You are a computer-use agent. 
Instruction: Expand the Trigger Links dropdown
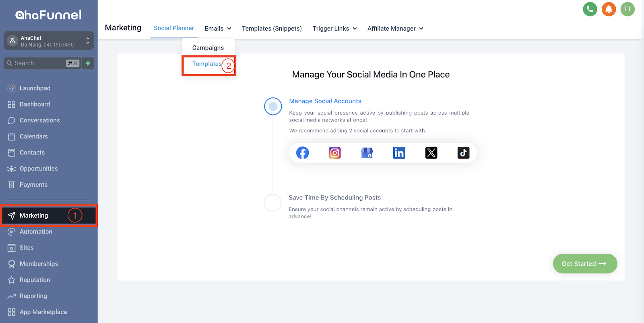point(335,29)
